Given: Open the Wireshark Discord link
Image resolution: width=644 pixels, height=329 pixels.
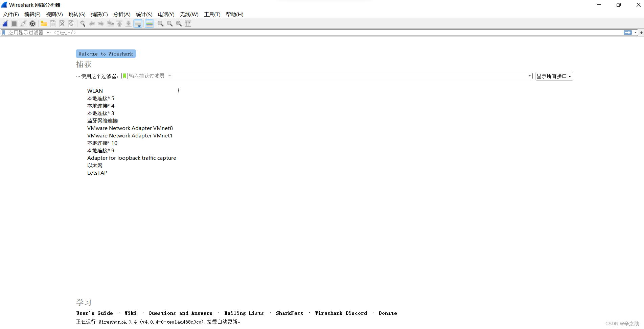Looking at the screenshot, I should point(341,313).
